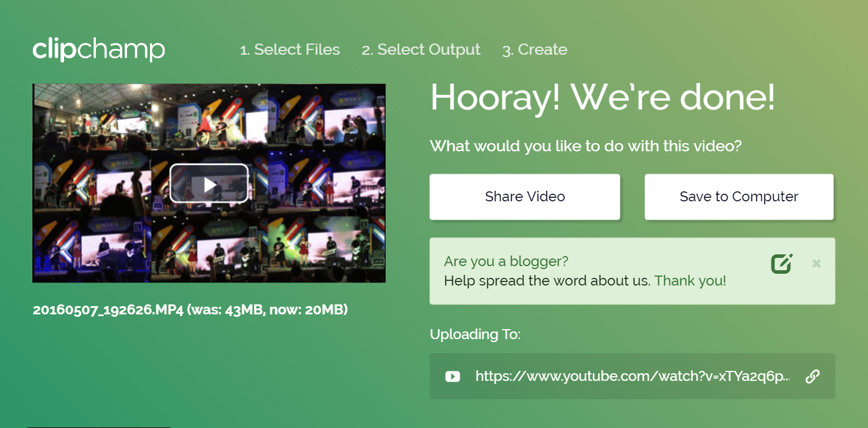Play the converted video preview

pos(209,184)
